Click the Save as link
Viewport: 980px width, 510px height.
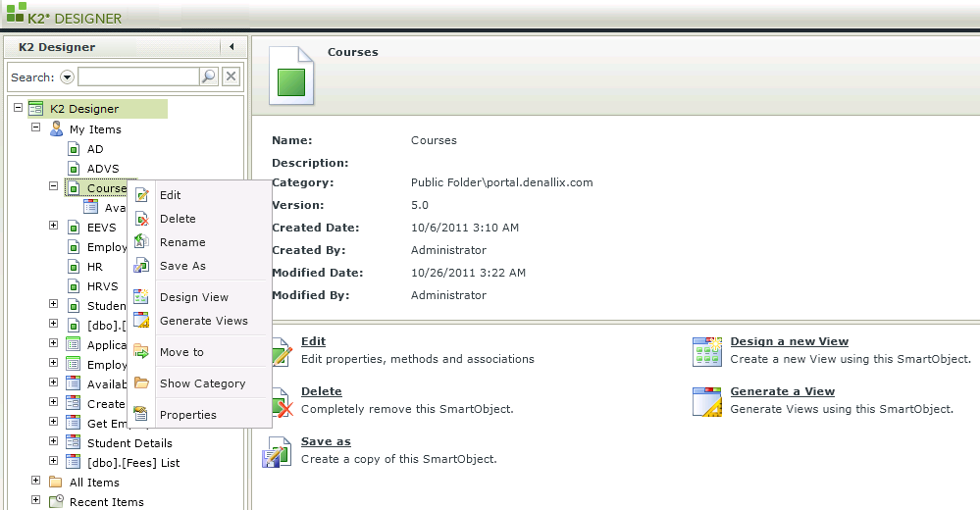coord(326,441)
